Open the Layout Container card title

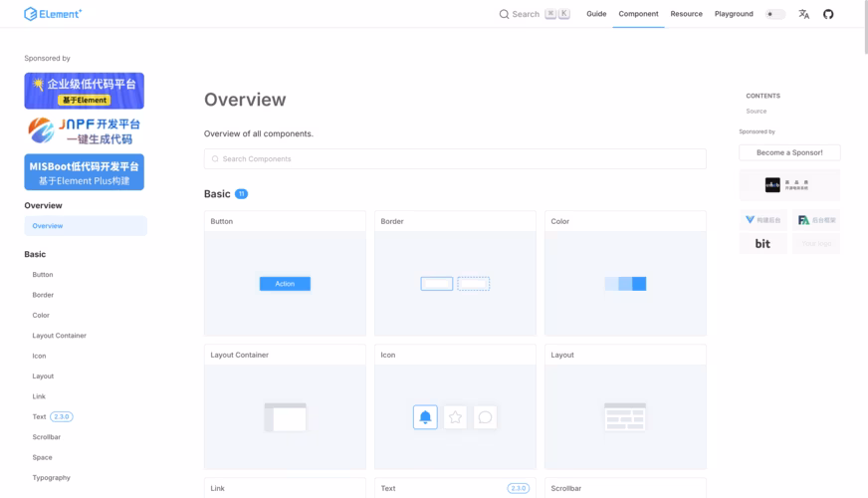pyautogui.click(x=239, y=355)
